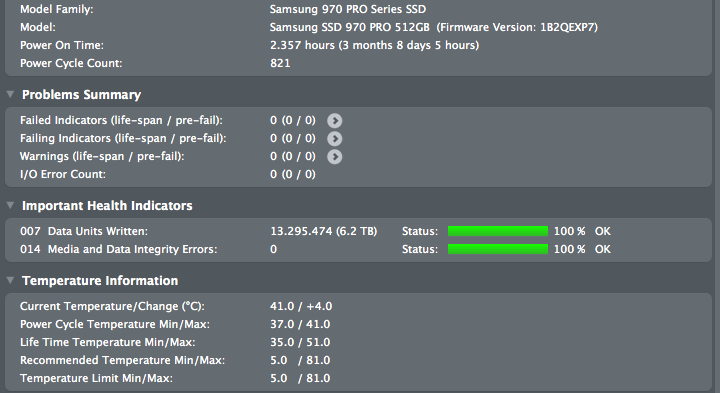Click the Life Time Temperature Min/Max row
The image size is (720, 393).
point(358,342)
